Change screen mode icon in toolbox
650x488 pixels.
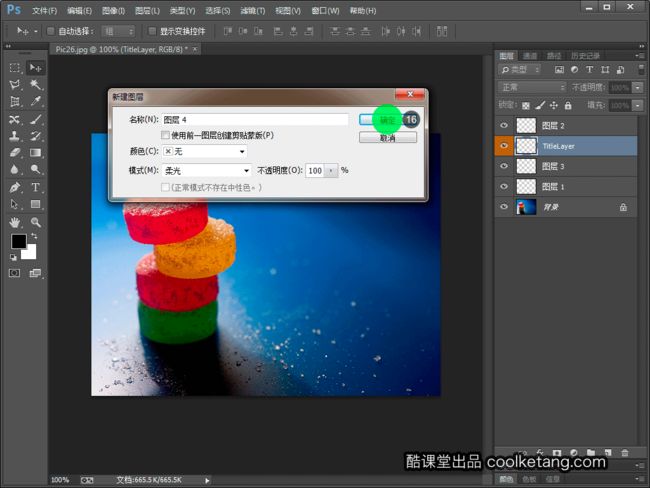[x=35, y=273]
